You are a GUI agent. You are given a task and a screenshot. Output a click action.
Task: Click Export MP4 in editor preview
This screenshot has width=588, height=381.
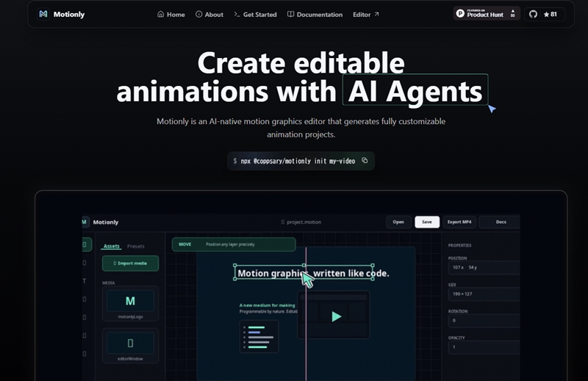(x=459, y=222)
